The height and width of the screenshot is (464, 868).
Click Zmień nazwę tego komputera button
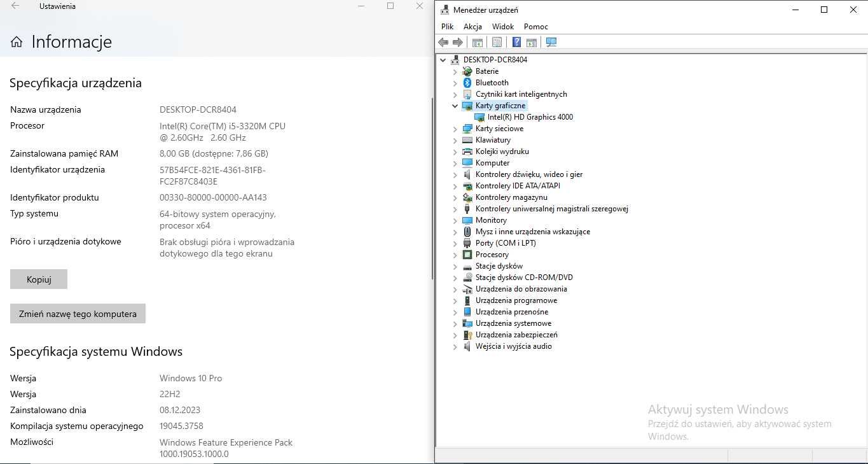click(78, 314)
